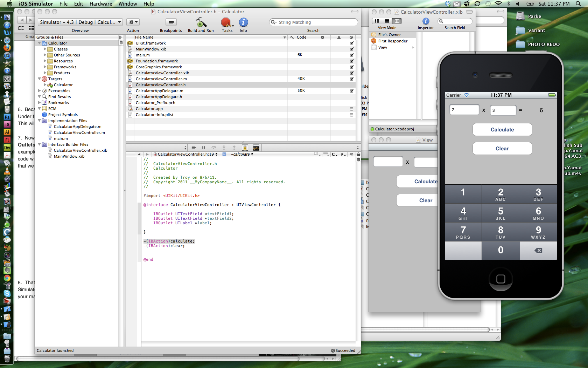The image size is (588, 368).
Task: Toggle target checkbox for CalculatorAppDelegate.m
Action: [x=352, y=91]
